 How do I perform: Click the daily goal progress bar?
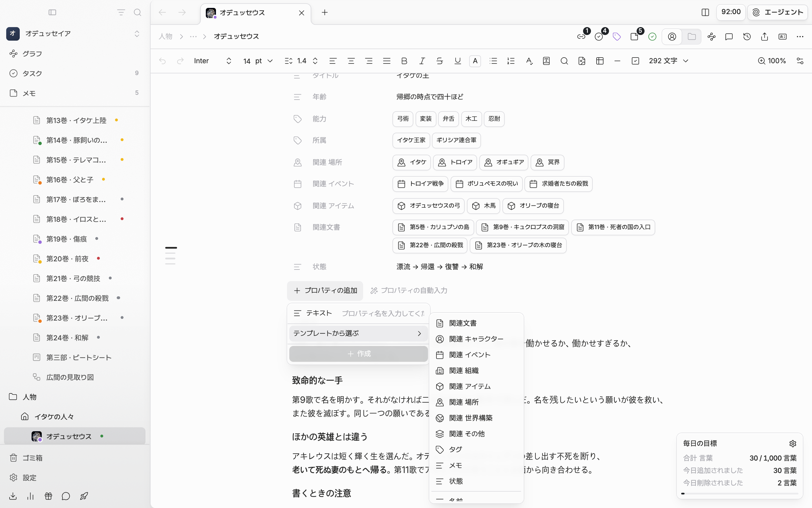[740, 494]
